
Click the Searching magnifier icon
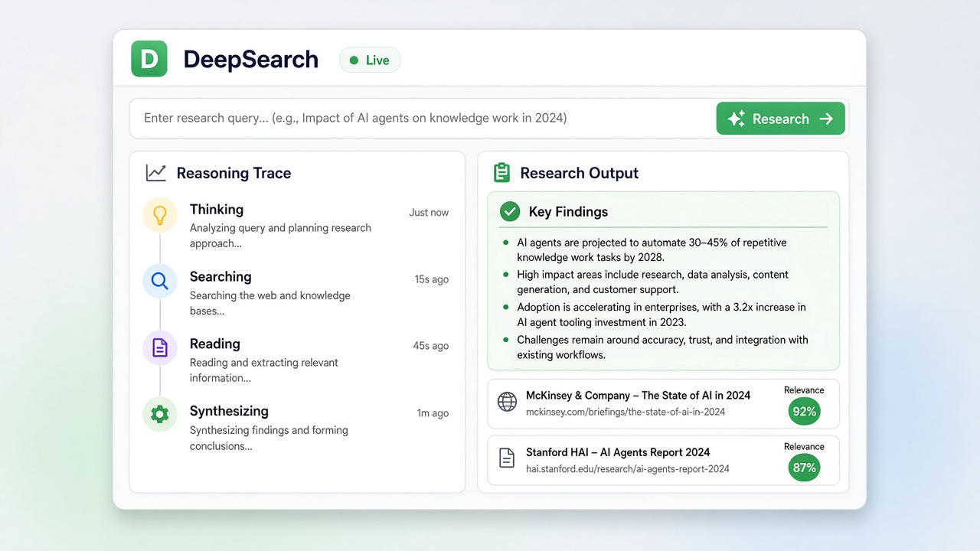click(x=160, y=281)
